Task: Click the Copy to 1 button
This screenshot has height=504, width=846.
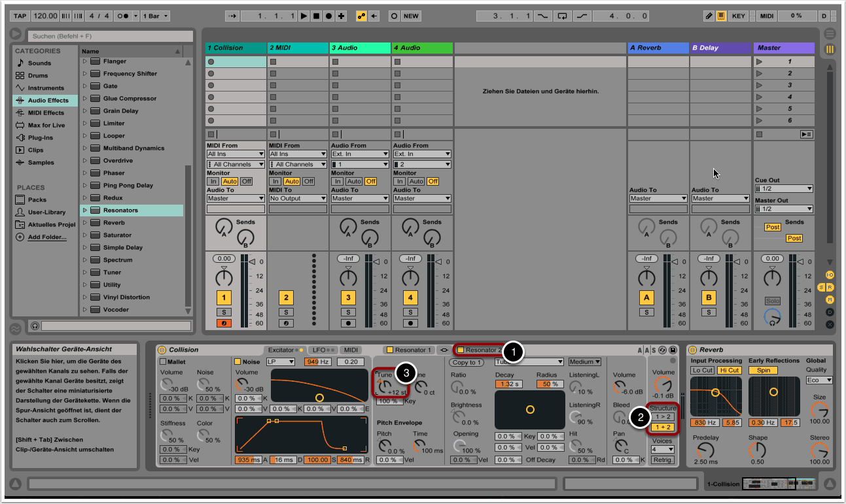Action: (467, 362)
